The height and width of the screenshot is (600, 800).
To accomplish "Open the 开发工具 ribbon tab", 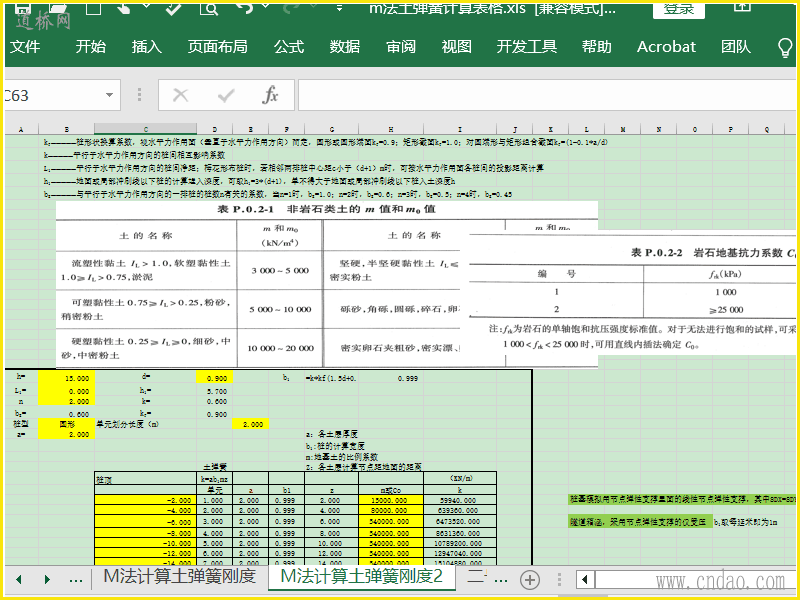I will click(x=527, y=47).
